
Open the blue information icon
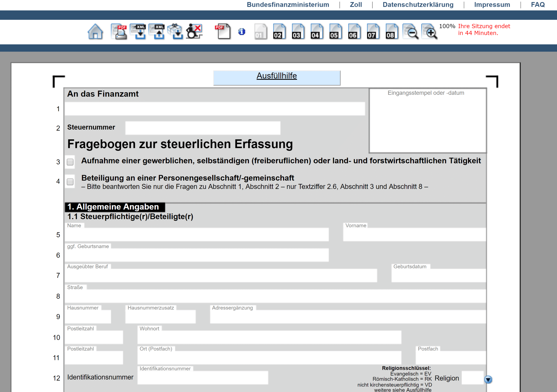(x=242, y=32)
